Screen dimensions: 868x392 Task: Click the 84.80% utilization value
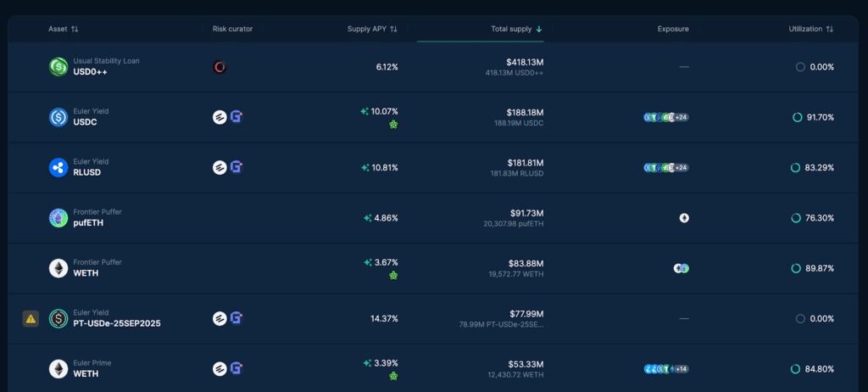820,369
